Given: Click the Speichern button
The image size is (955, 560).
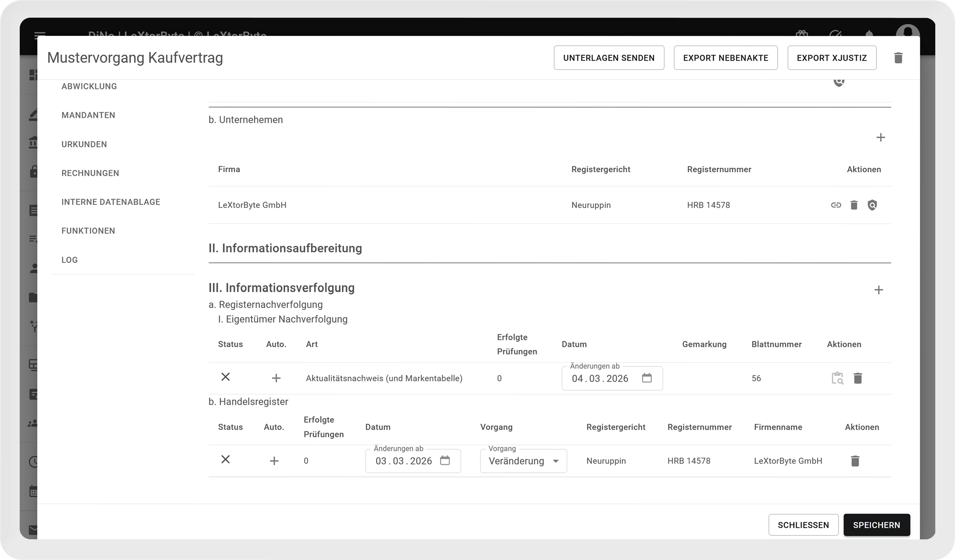Looking at the screenshot, I should pyautogui.click(x=876, y=525).
